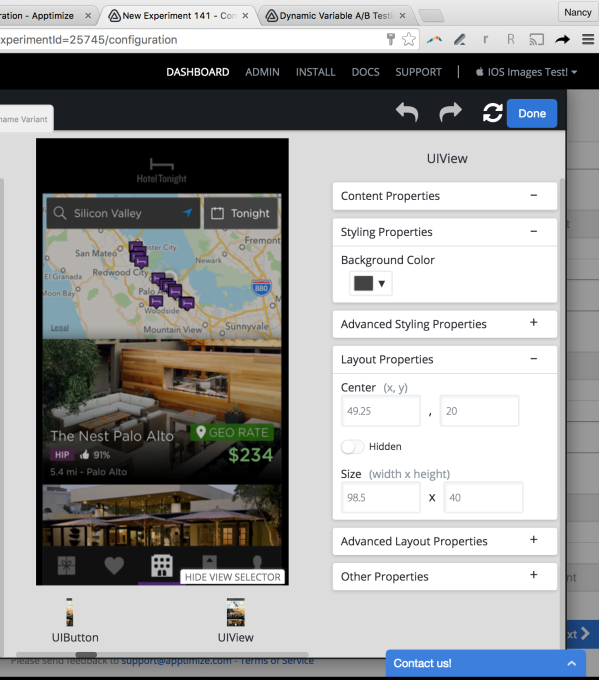Open the ADMIN menu item
Screen dimensions: 599x680
tap(262, 72)
